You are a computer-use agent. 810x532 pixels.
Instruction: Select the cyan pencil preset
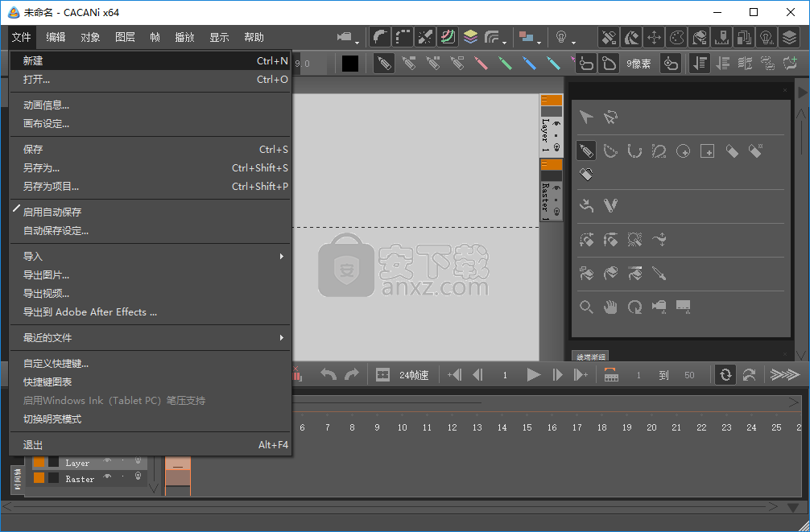pos(553,63)
